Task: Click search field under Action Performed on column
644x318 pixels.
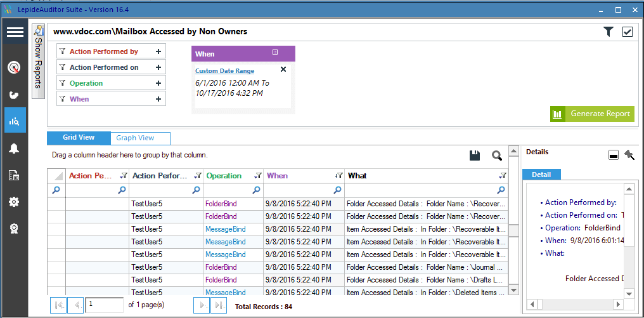Action: (x=166, y=190)
